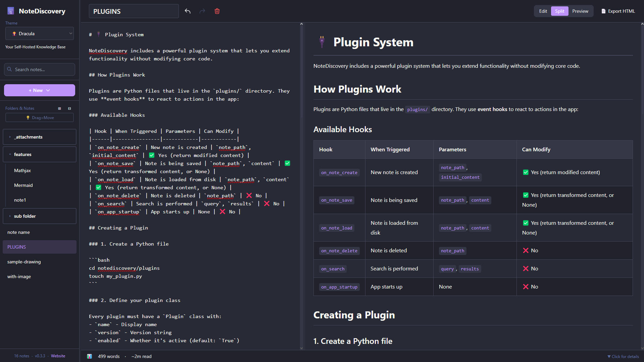Open the New note dropdown button
The height and width of the screenshot is (362, 644).
pyautogui.click(x=40, y=90)
